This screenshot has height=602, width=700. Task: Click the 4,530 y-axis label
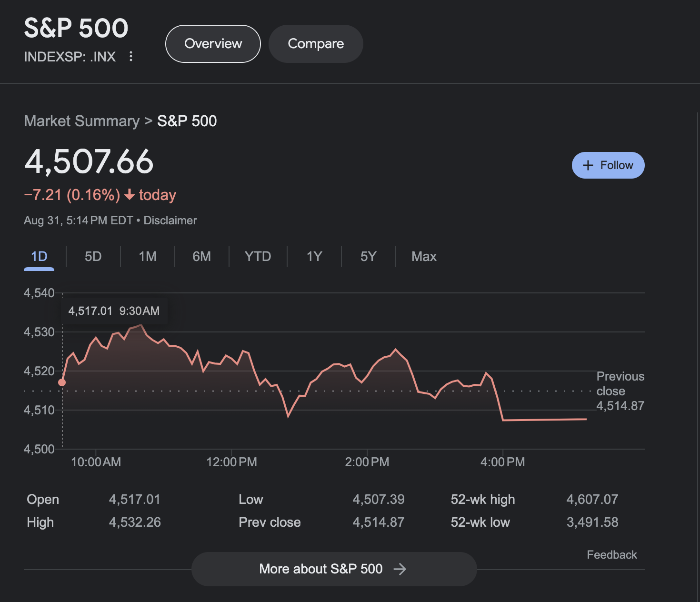[39, 332]
